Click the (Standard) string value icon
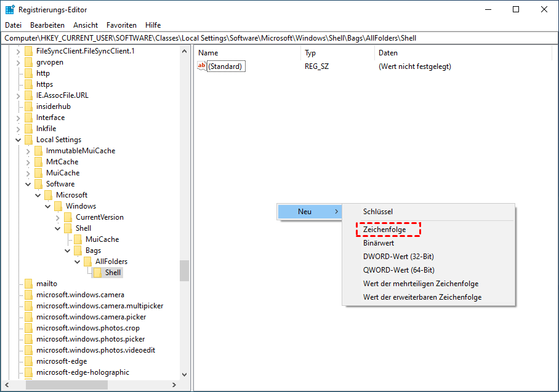 coord(202,66)
